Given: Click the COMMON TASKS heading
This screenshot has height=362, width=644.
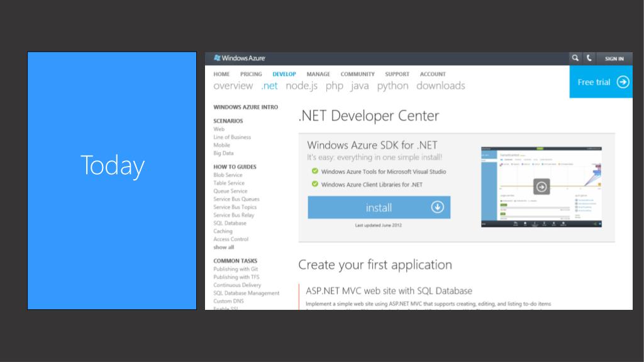Looking at the screenshot, I should tap(235, 261).
